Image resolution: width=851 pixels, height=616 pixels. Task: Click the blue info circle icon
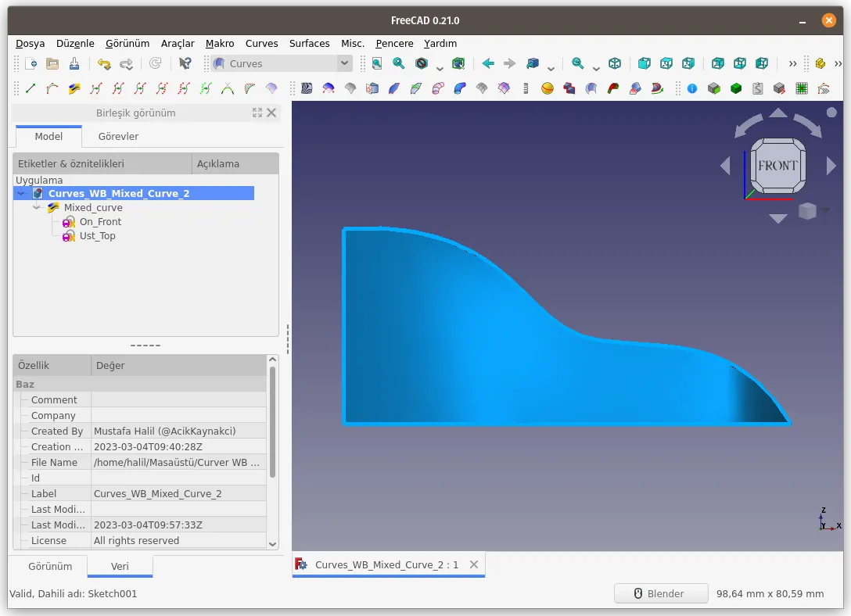692,88
